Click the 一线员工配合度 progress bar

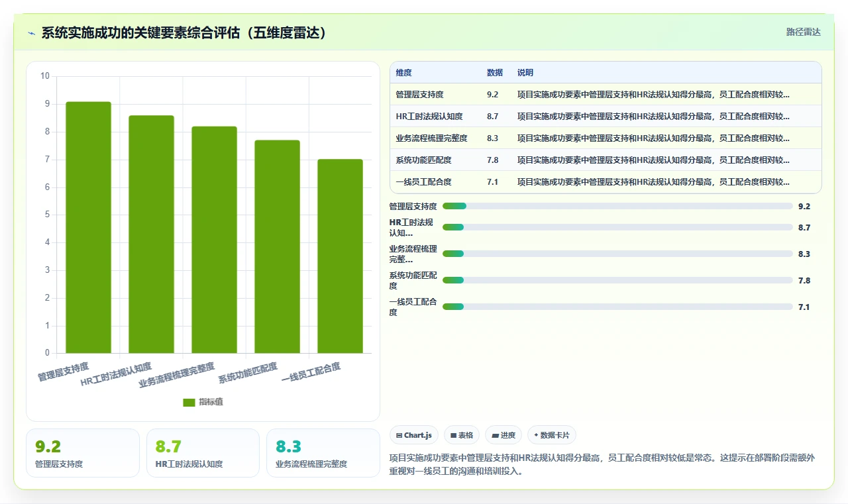(x=617, y=307)
